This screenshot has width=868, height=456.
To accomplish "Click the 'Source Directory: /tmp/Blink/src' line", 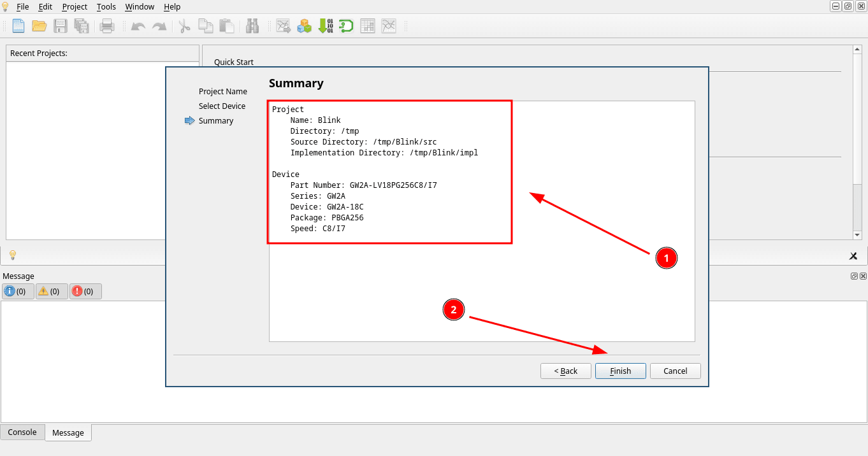I will point(364,142).
